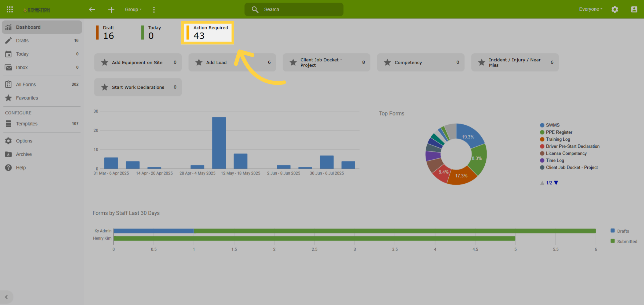Image resolution: width=644 pixels, height=305 pixels.
Task: Click the Search input field
Action: [x=294, y=9]
